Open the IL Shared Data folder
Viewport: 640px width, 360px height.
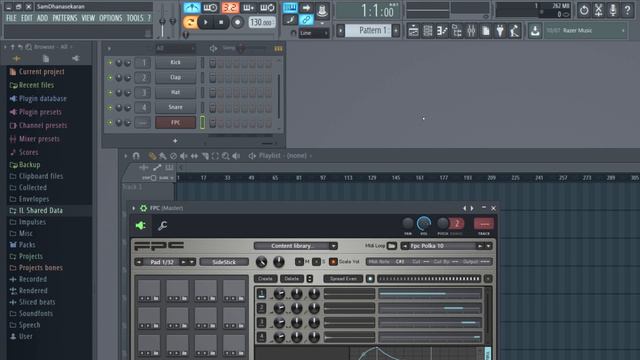coord(41,211)
